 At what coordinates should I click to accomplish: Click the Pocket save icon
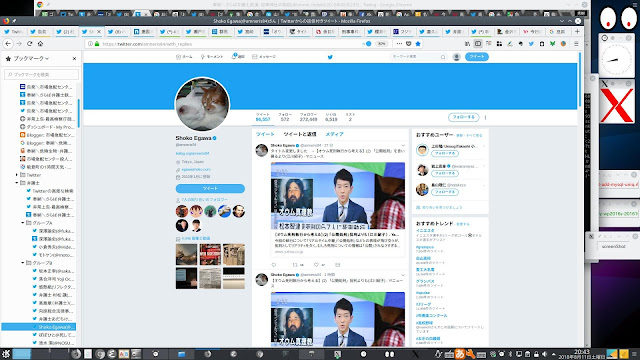pos(409,44)
